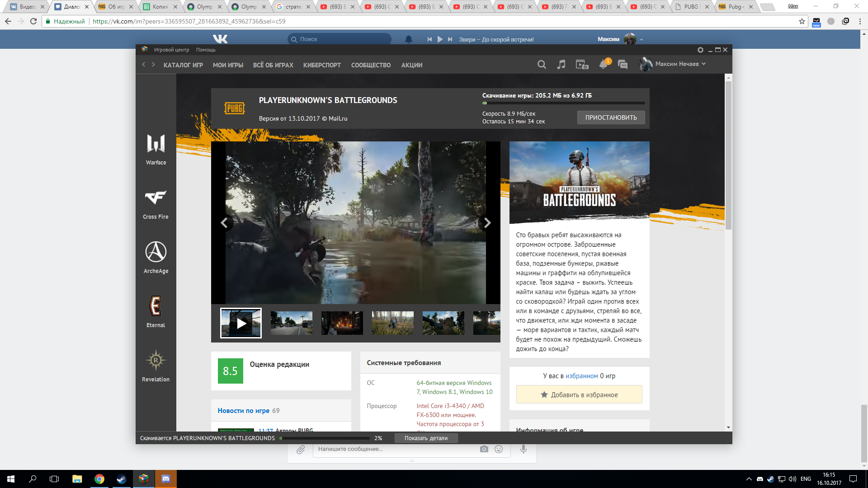Select the road and vehicles screenshot thumbnail
Image resolution: width=868 pixels, height=488 pixels.
coord(292,323)
